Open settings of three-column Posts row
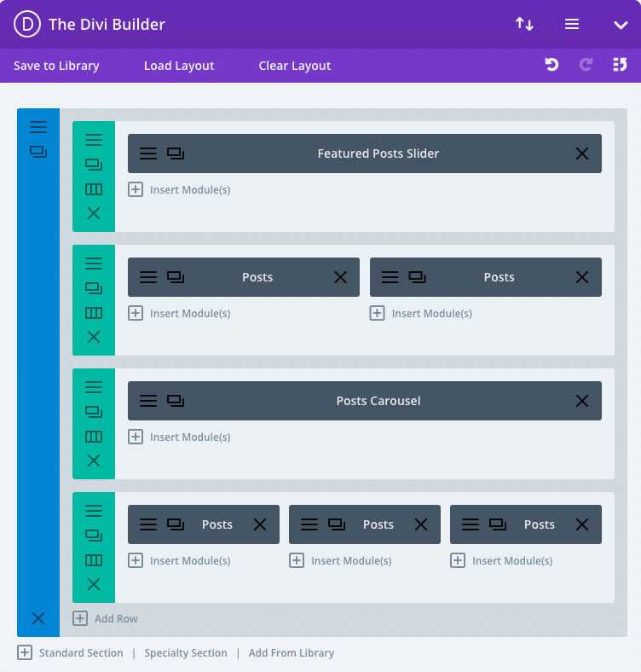The height and width of the screenshot is (672, 641). click(94, 511)
